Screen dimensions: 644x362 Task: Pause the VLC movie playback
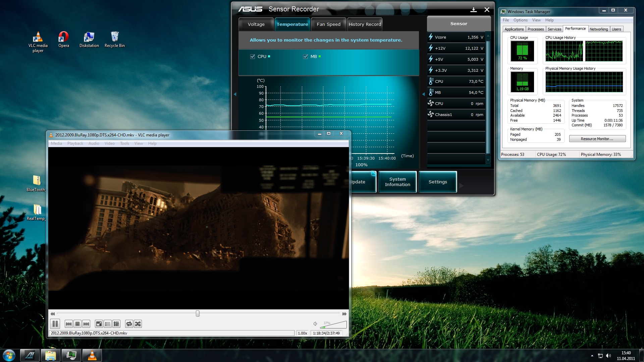pos(55,324)
